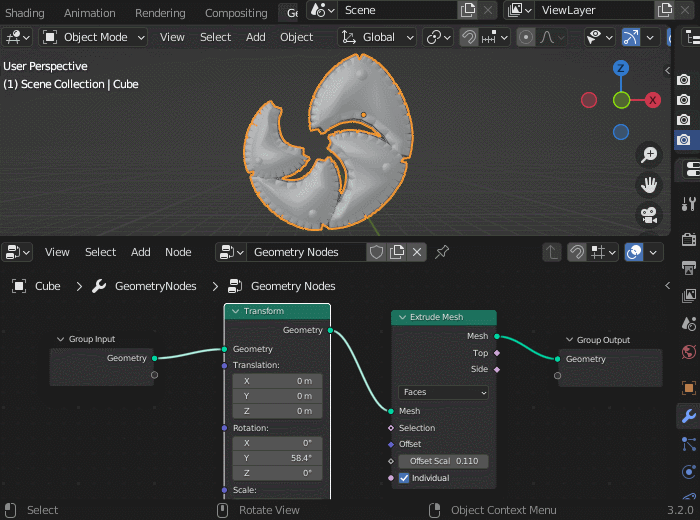The image size is (700, 520).
Task: Switch to the Compositing workspace tab
Action: coord(235,13)
